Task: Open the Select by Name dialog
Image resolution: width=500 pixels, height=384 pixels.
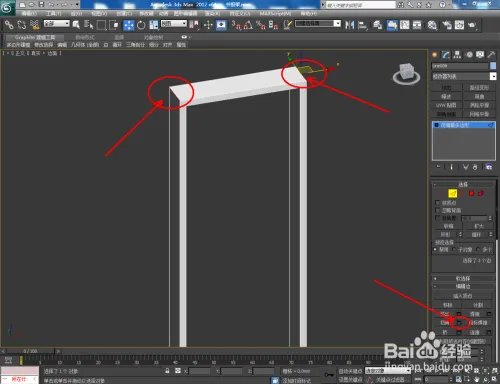Action: click(88, 25)
